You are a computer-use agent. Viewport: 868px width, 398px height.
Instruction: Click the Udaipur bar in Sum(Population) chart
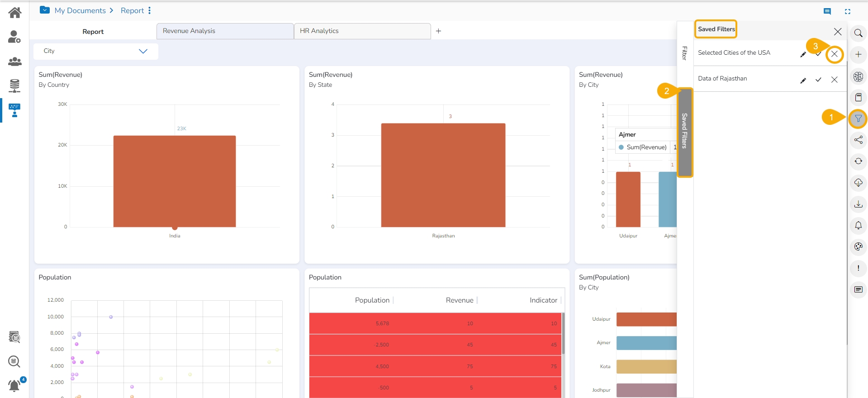[x=646, y=319]
